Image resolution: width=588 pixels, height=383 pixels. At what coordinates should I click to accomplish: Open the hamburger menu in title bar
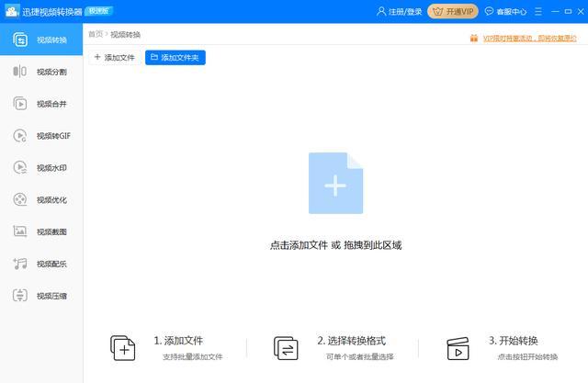pos(538,12)
